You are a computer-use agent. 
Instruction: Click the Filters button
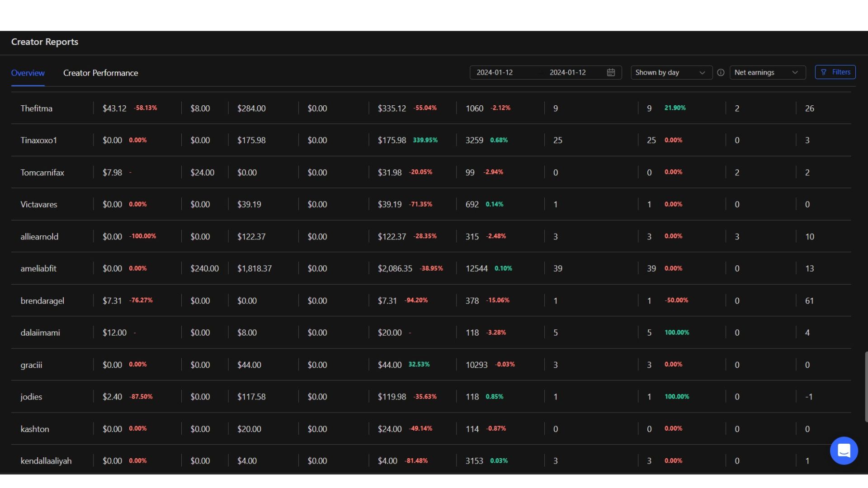pos(835,72)
